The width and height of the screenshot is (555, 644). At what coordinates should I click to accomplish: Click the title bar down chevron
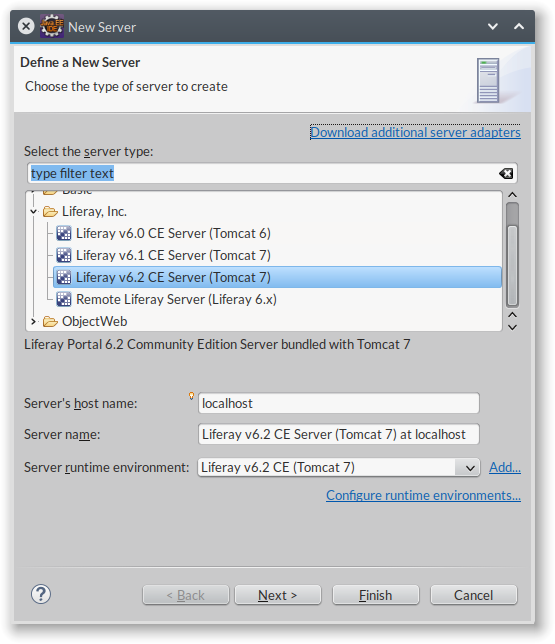(x=493, y=27)
